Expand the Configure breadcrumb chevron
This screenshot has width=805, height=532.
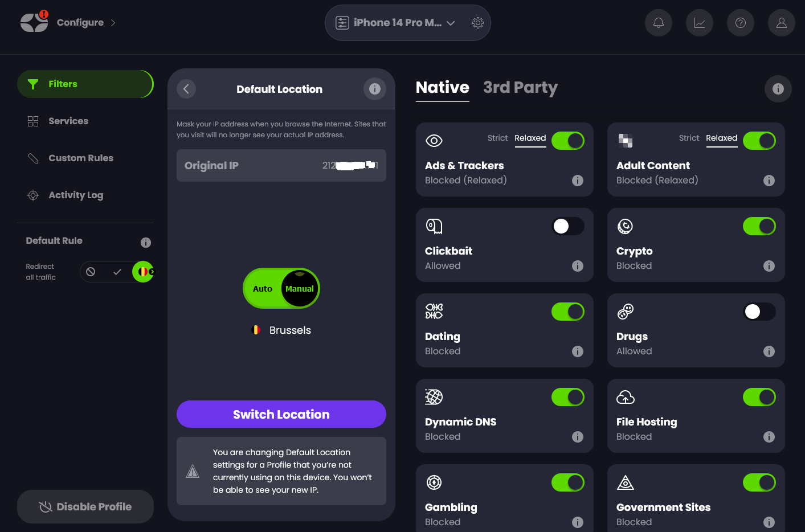pos(113,23)
